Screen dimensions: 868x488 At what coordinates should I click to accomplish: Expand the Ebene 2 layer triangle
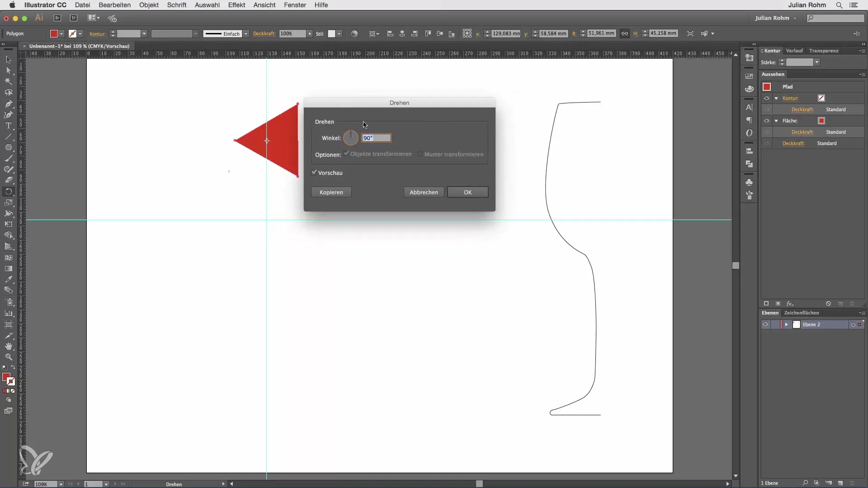(x=787, y=324)
